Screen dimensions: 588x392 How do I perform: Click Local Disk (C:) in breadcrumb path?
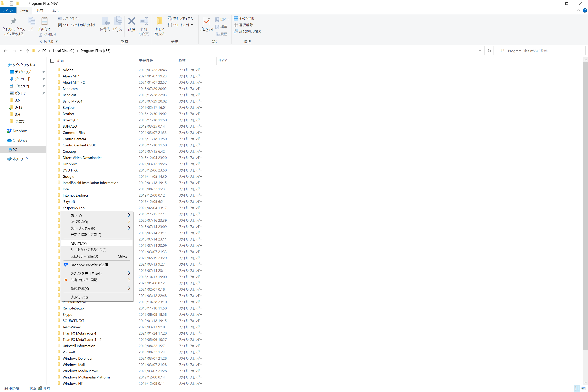64,51
